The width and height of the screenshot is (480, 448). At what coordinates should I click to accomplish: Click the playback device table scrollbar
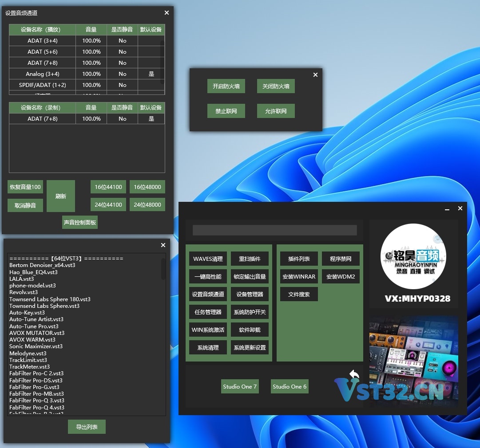(163, 63)
